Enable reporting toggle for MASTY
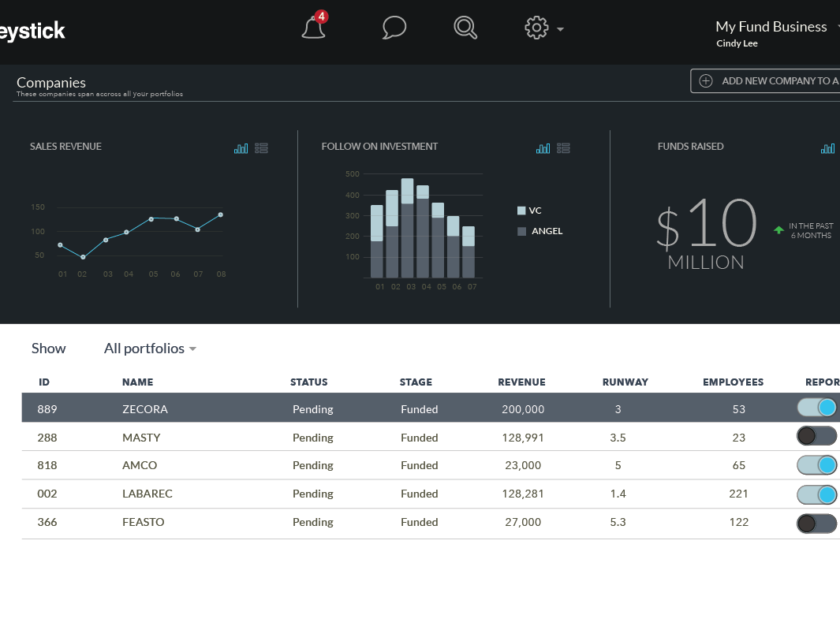The height and width of the screenshot is (630, 840). click(817, 436)
